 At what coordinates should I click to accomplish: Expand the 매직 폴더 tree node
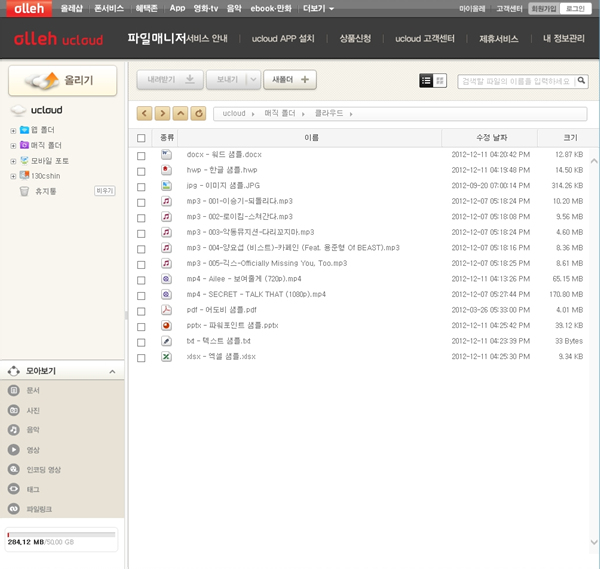(13, 146)
